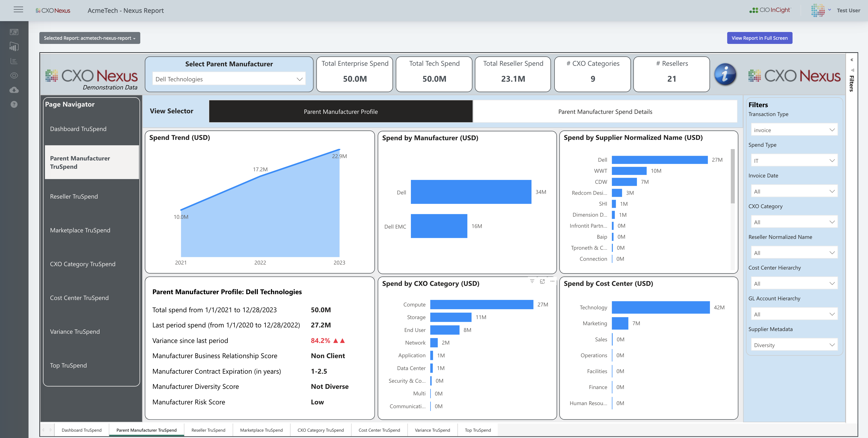868x438 pixels.
Task: Open the Power BI chart icon in the sidebar
Action: 14,47
